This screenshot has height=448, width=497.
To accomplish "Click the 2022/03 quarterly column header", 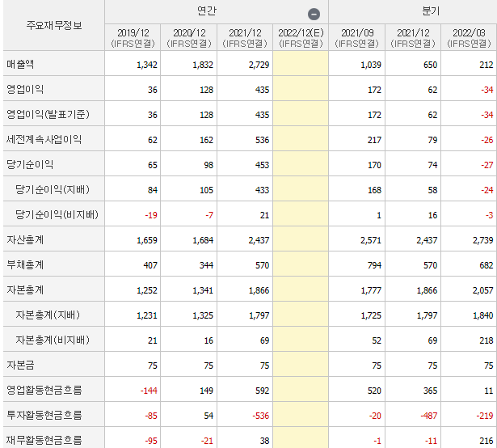I will point(469,37).
